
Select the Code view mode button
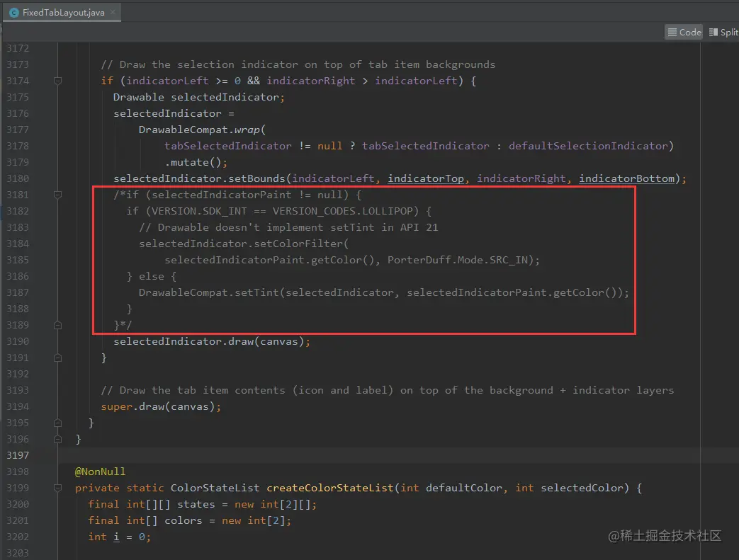click(x=684, y=32)
